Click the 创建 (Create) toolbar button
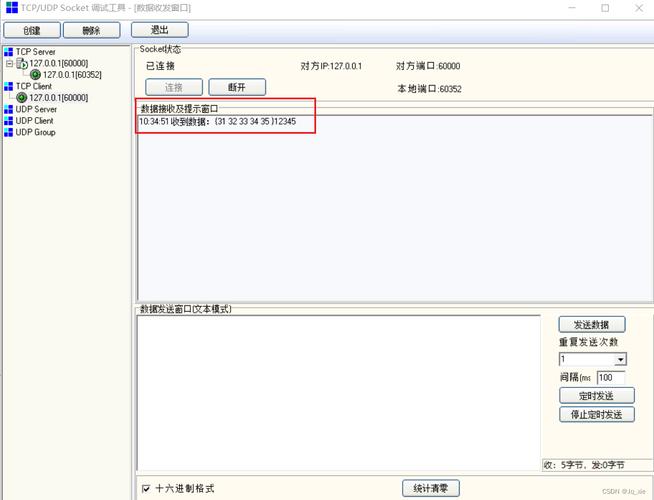Image resolution: width=654 pixels, height=500 pixels. [x=32, y=30]
